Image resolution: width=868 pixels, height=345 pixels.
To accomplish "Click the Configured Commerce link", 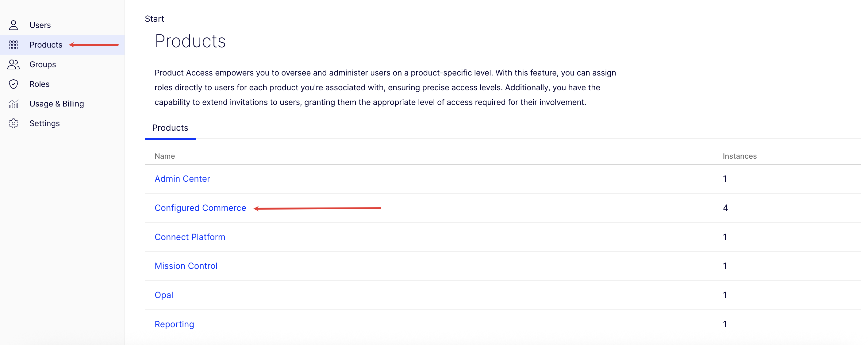I will (x=201, y=208).
